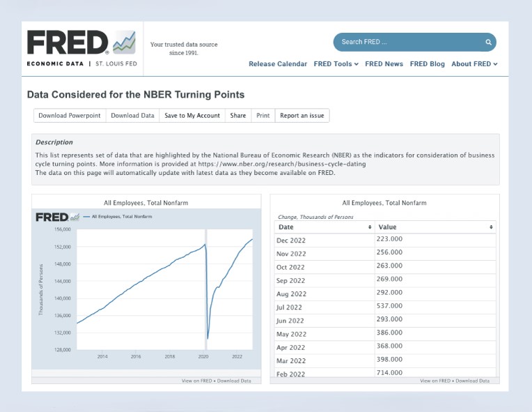
Task: Click the value 293.000
Action: (x=389, y=319)
